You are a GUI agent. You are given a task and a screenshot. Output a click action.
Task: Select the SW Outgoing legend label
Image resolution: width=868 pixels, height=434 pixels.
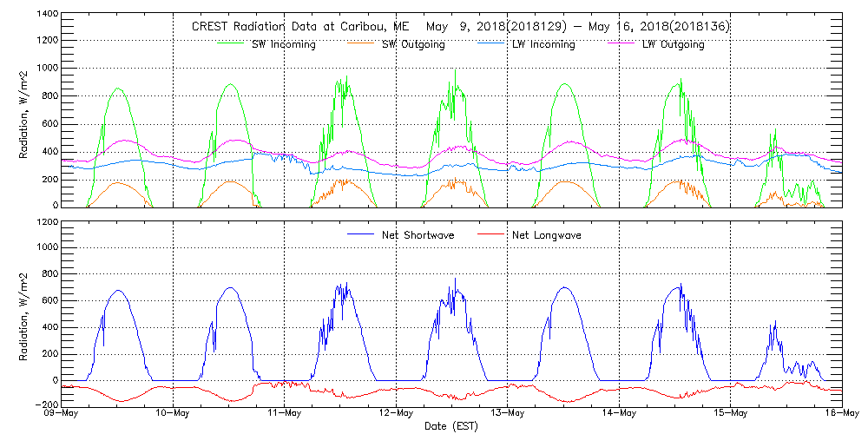point(413,44)
